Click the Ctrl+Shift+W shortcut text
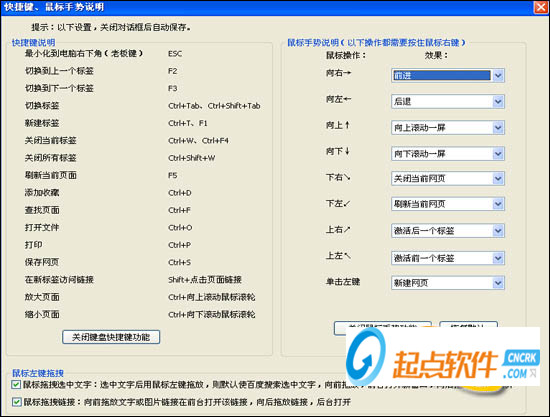Screen dimensions: 550x417 192,158
